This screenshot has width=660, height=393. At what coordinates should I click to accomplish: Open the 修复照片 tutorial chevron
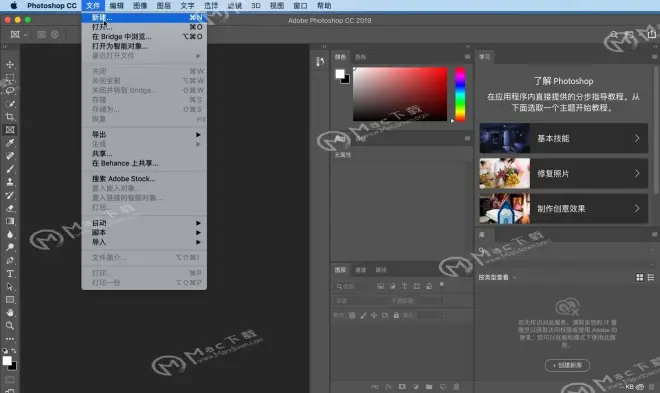pyautogui.click(x=637, y=173)
